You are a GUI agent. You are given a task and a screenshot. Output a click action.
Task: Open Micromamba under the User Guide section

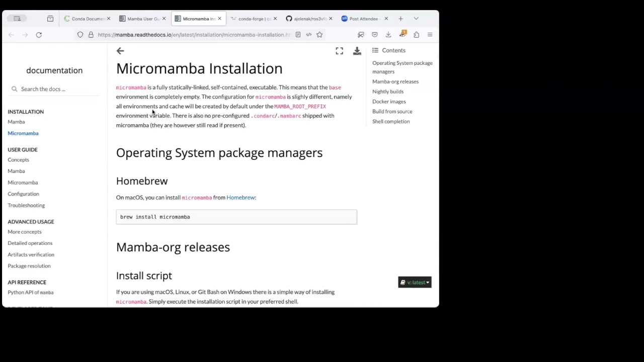click(x=23, y=183)
